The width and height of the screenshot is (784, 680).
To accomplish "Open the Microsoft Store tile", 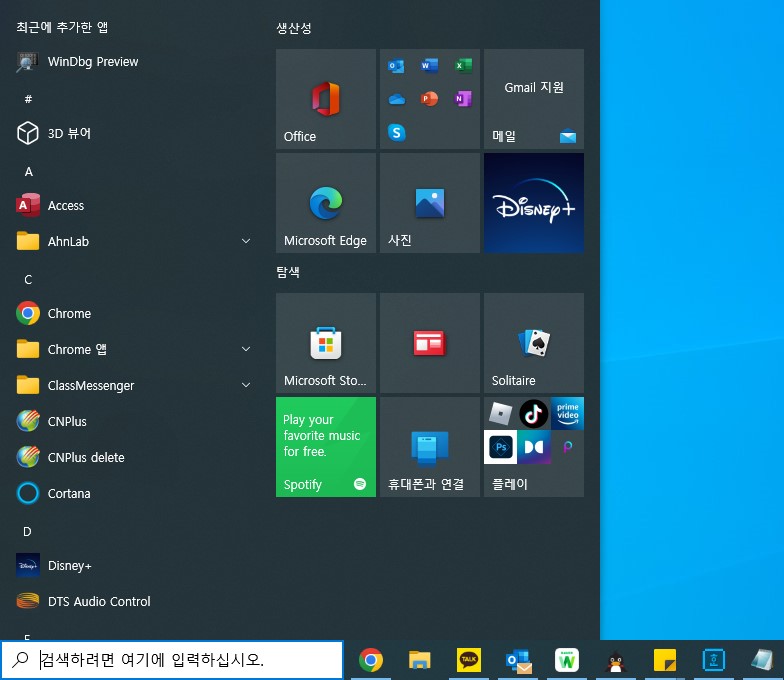I will [x=326, y=343].
